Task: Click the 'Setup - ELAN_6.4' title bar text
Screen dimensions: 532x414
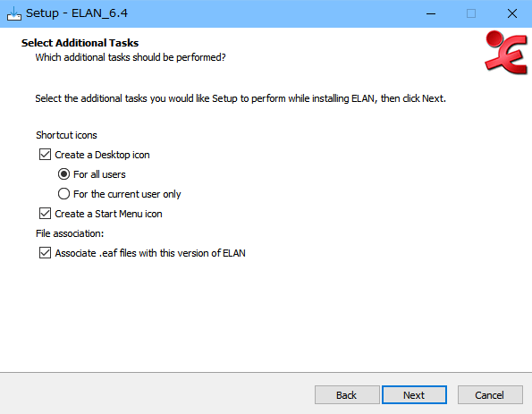Action: coord(77,13)
